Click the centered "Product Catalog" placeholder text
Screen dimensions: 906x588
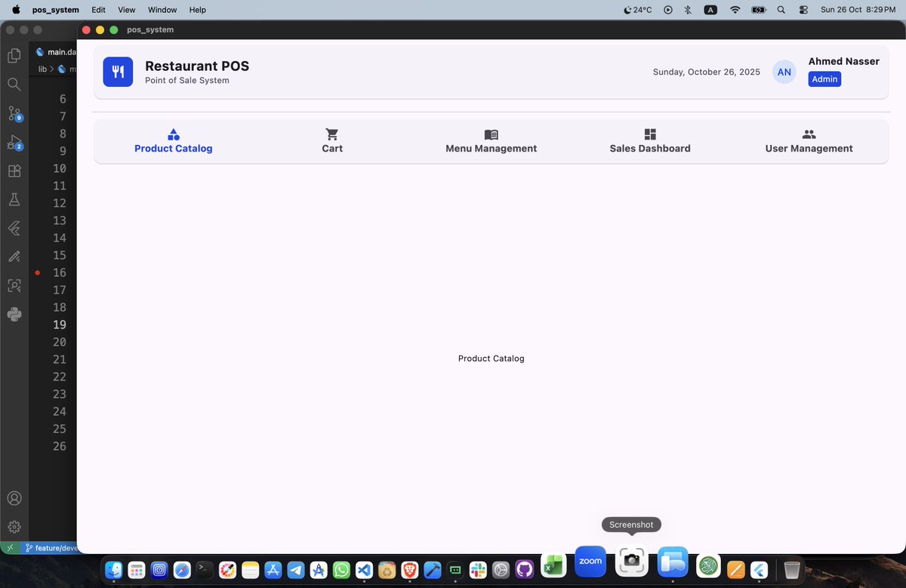(492, 359)
